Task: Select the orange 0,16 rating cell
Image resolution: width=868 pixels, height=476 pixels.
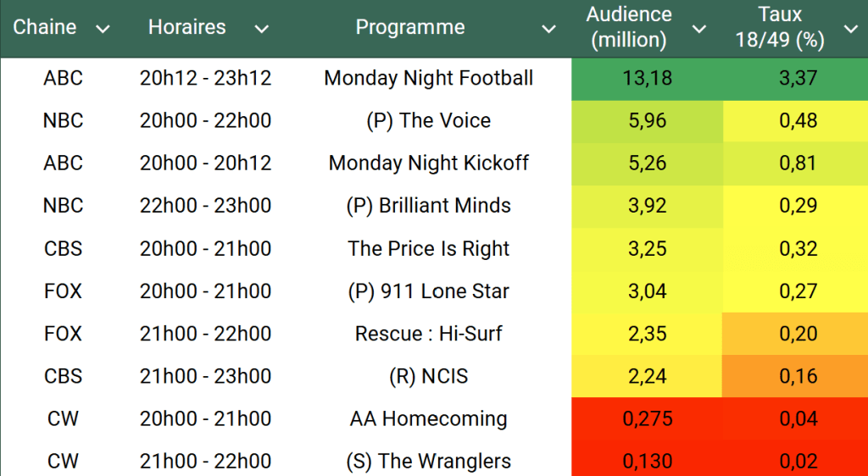Action: tap(798, 376)
